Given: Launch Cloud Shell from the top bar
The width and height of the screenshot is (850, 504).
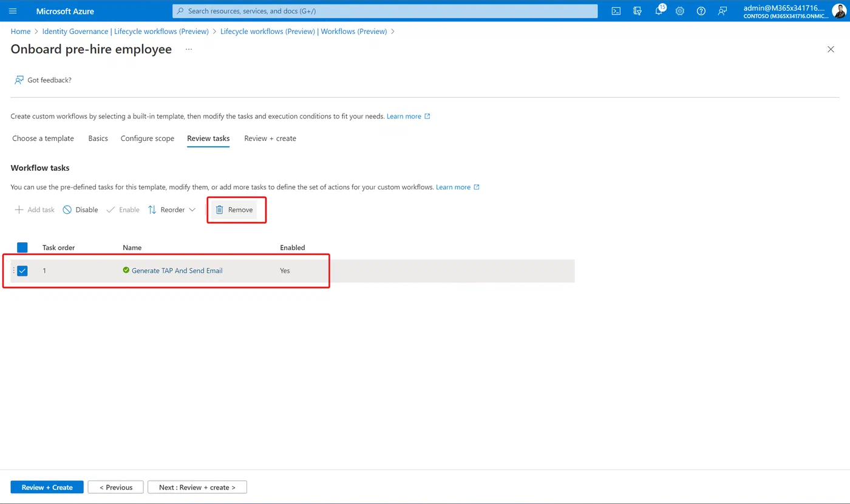Looking at the screenshot, I should coord(616,11).
